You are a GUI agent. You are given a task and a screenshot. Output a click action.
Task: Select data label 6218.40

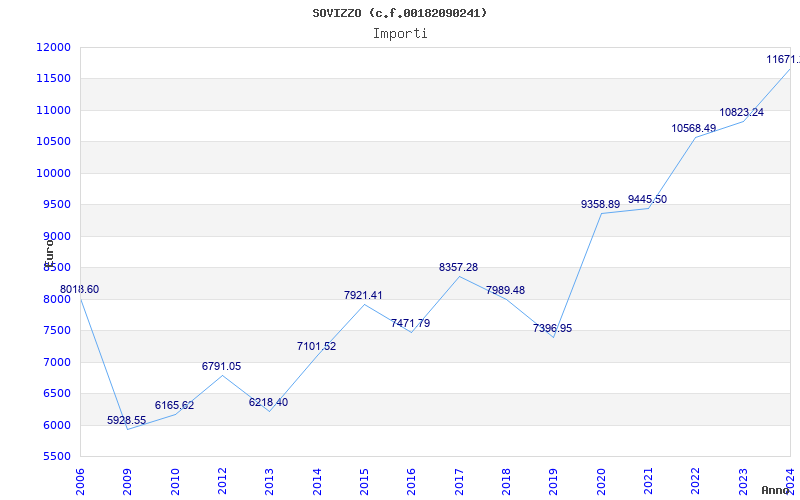268,403
